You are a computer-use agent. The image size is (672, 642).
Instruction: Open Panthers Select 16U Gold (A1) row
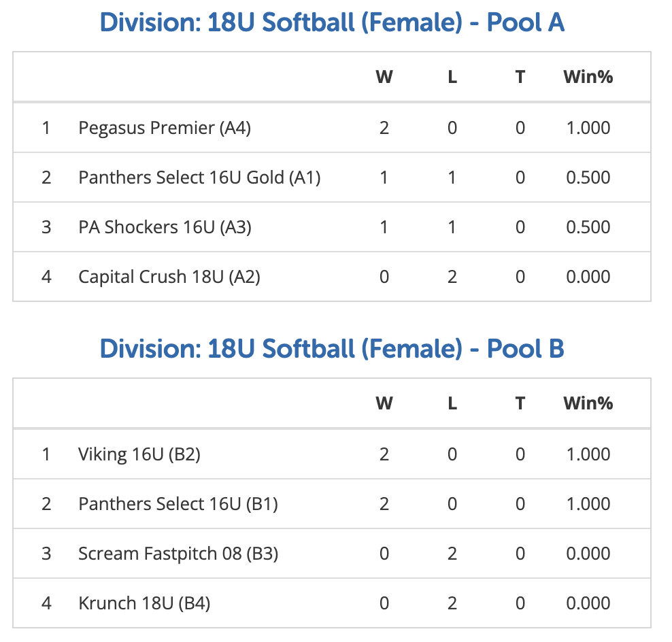(x=332, y=178)
